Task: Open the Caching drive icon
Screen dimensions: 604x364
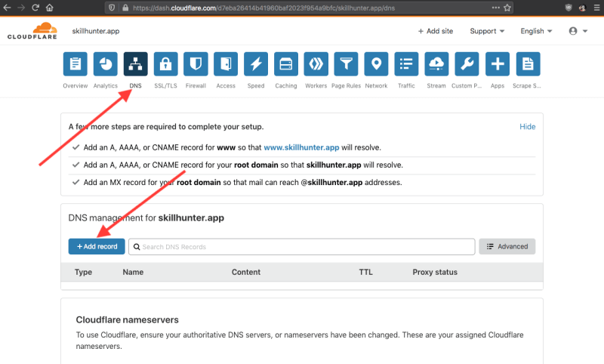Action: (x=286, y=64)
